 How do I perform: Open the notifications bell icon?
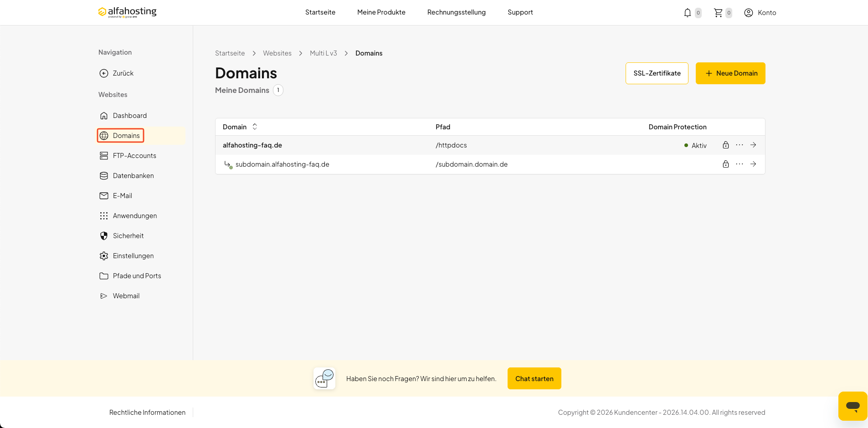point(688,13)
